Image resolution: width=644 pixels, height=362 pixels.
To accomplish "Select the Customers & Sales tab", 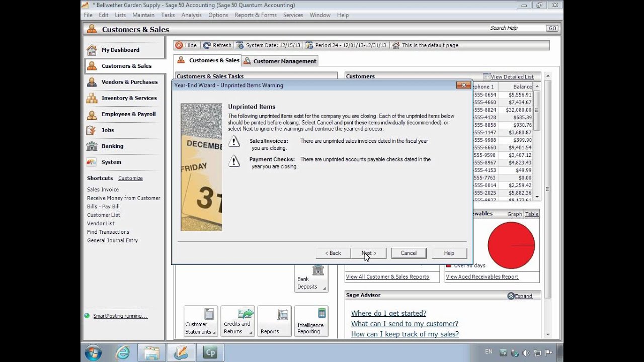I will coord(208,60).
